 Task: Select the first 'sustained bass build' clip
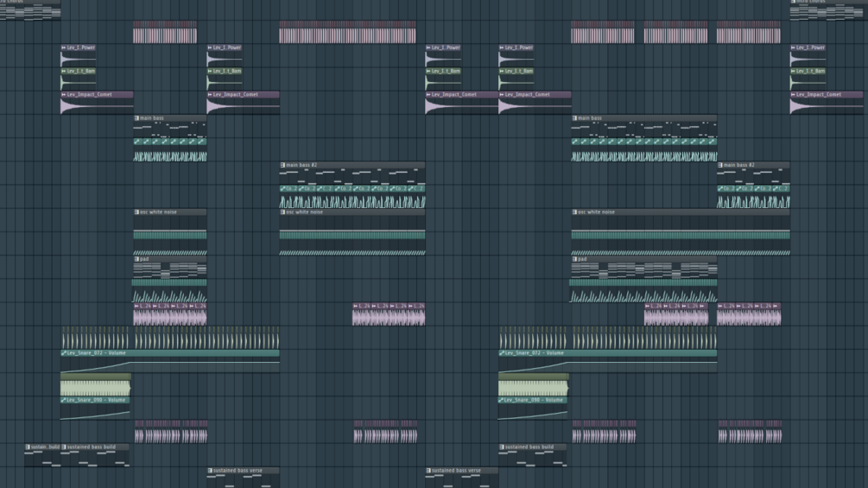coord(95,455)
